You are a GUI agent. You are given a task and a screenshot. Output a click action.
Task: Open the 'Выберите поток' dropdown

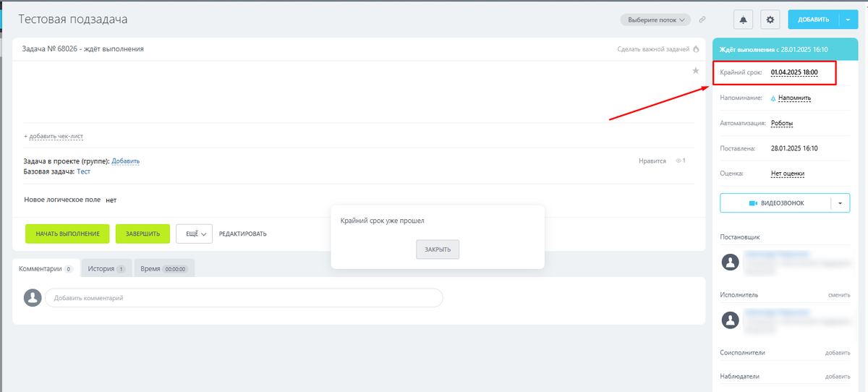[x=655, y=20]
